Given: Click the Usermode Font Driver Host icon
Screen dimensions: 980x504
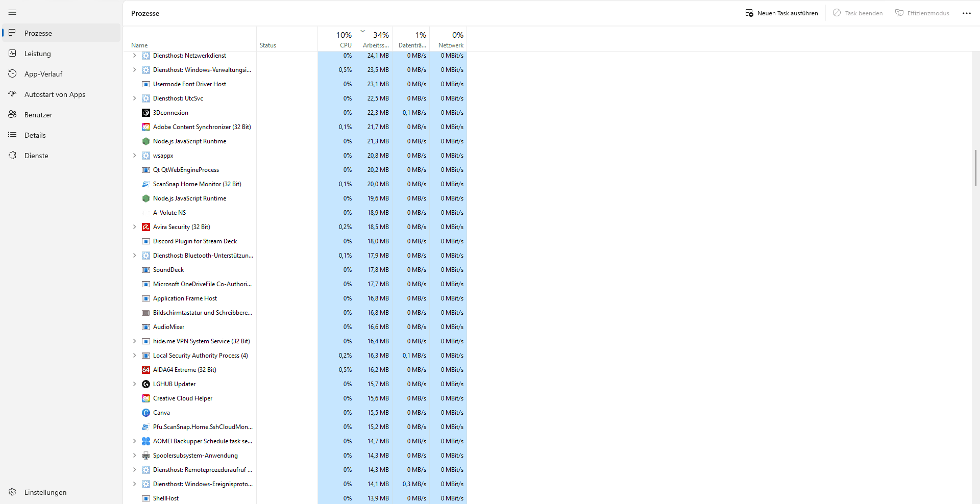Looking at the screenshot, I should pos(146,84).
